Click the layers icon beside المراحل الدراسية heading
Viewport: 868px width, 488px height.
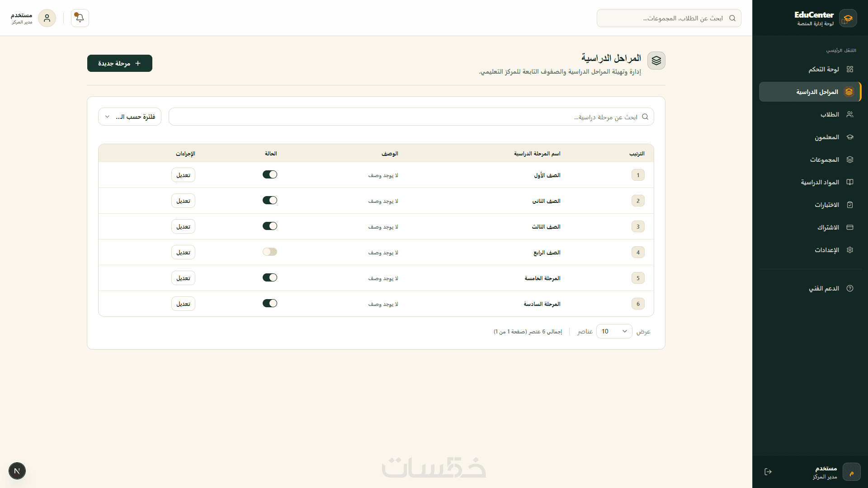(656, 61)
